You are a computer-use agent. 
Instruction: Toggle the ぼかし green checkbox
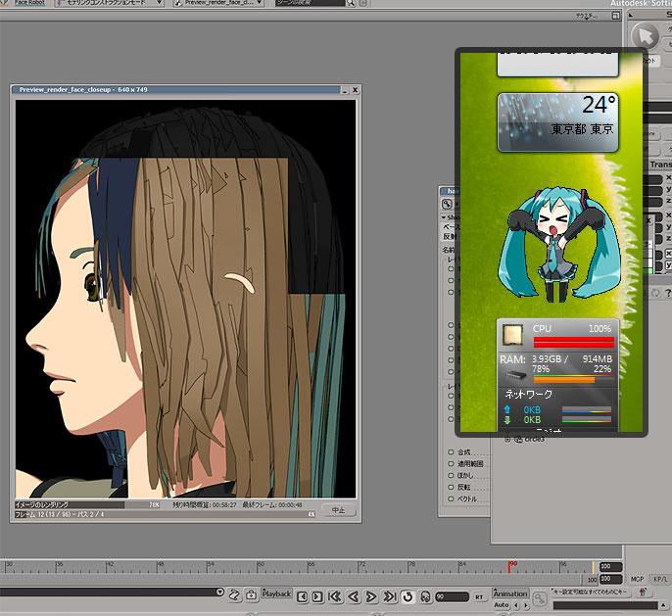pyautogui.click(x=451, y=475)
